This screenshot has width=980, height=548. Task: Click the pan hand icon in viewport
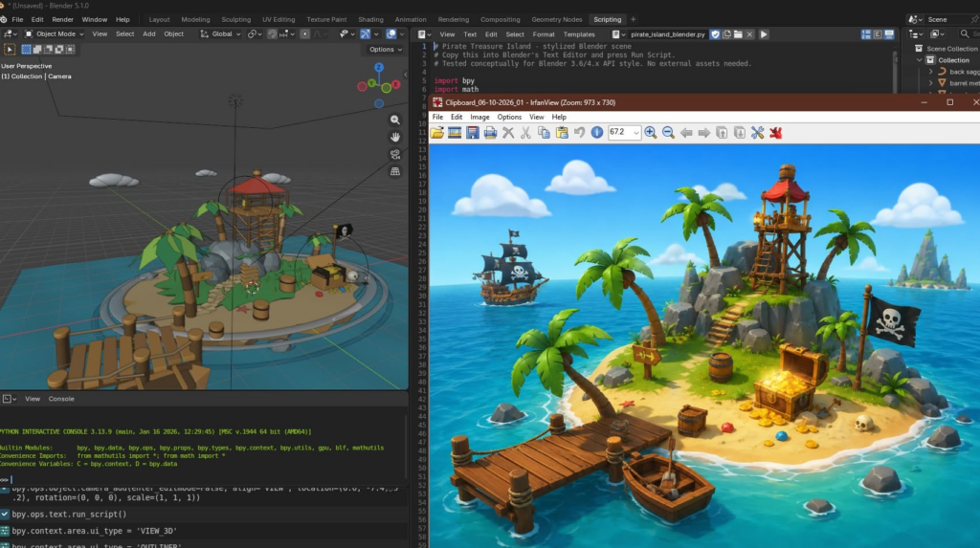coord(395,137)
